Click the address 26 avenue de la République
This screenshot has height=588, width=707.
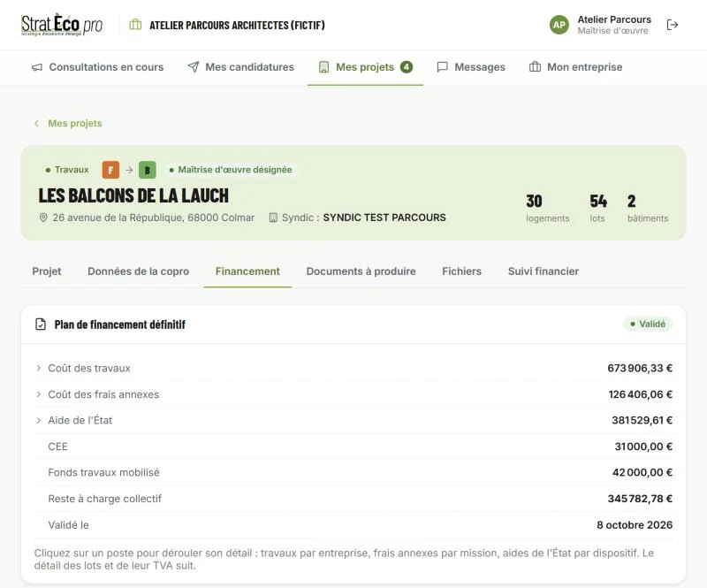[x=153, y=218]
